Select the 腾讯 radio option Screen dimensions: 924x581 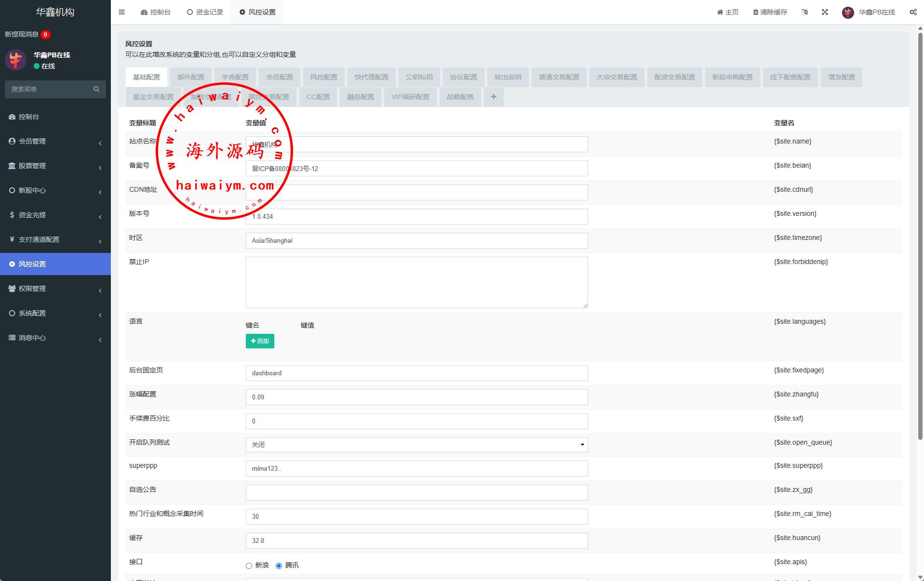coord(279,566)
